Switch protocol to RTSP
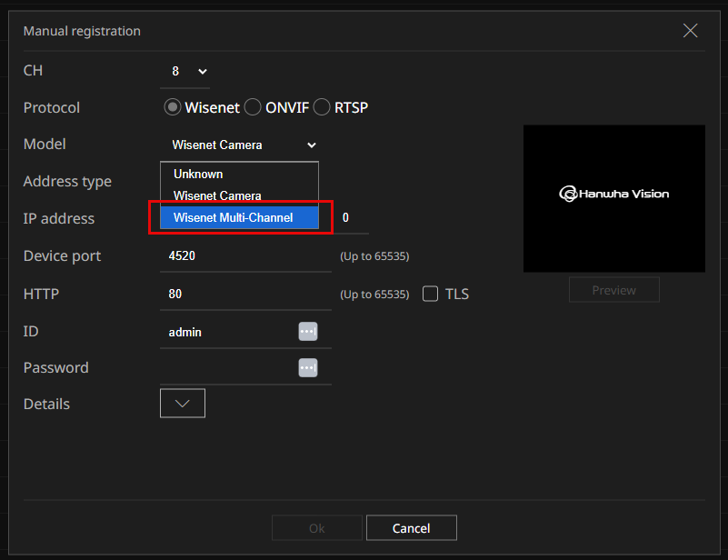The height and width of the screenshot is (560, 728). point(322,107)
